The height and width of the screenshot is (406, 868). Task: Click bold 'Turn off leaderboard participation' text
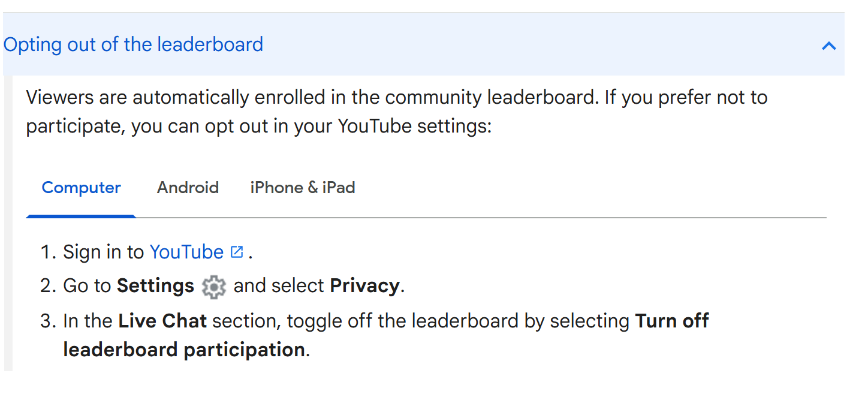tap(386, 335)
